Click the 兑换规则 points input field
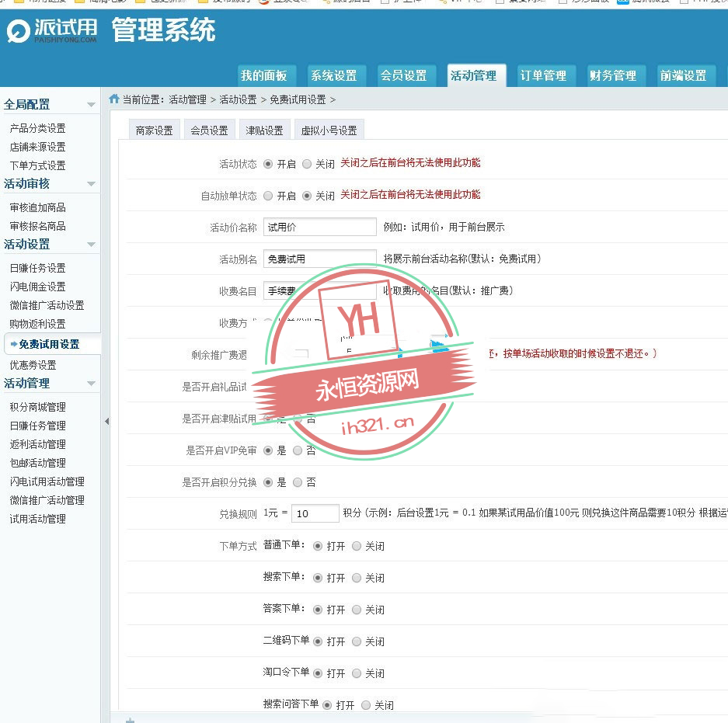 tap(315, 514)
